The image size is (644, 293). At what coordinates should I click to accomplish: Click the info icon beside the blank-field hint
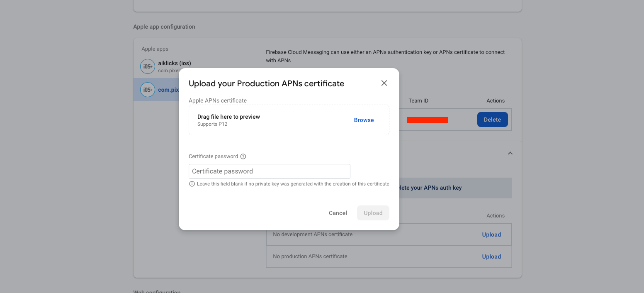(x=192, y=184)
